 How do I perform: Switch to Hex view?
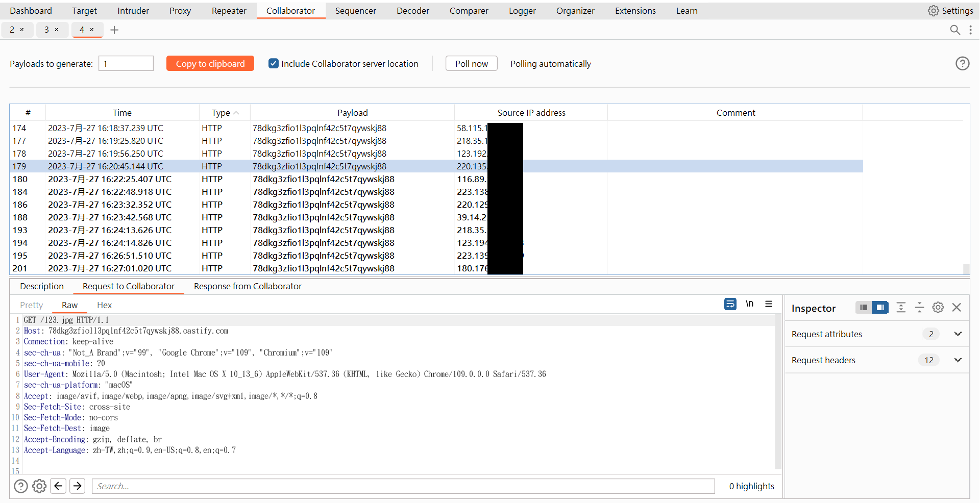click(104, 305)
